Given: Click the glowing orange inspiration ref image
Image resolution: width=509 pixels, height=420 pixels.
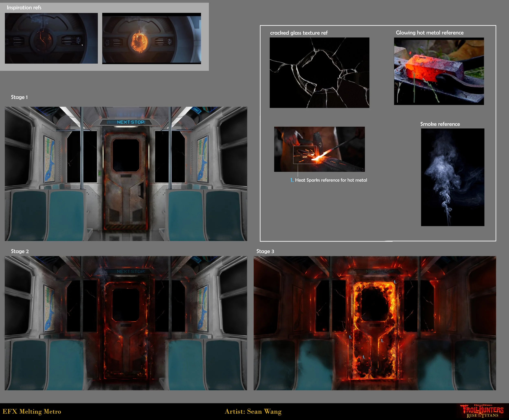Looking at the screenshot, I should pos(151,38).
